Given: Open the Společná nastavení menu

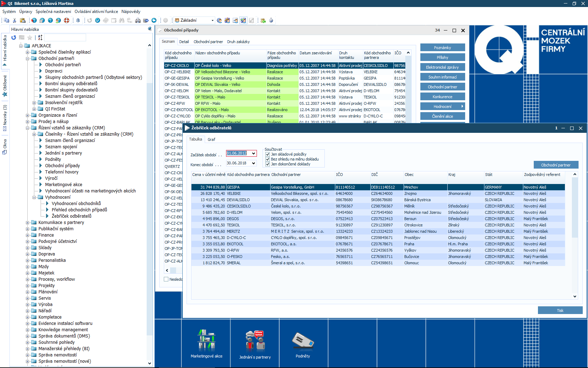Looking at the screenshot, I should tap(53, 12).
